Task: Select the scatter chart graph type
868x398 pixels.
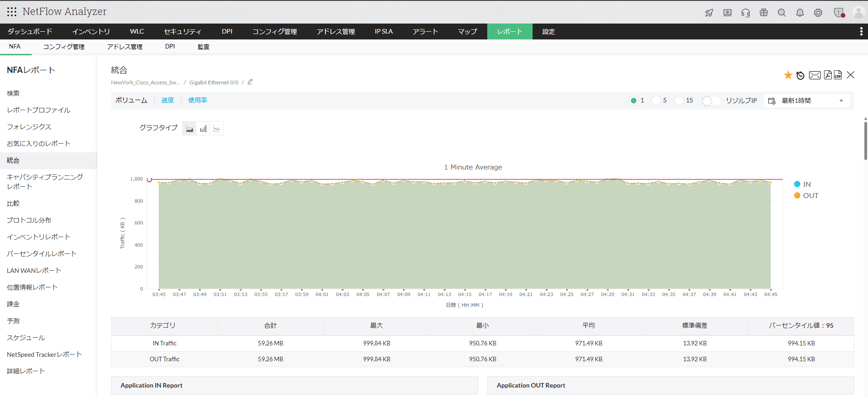Action: coord(217,129)
